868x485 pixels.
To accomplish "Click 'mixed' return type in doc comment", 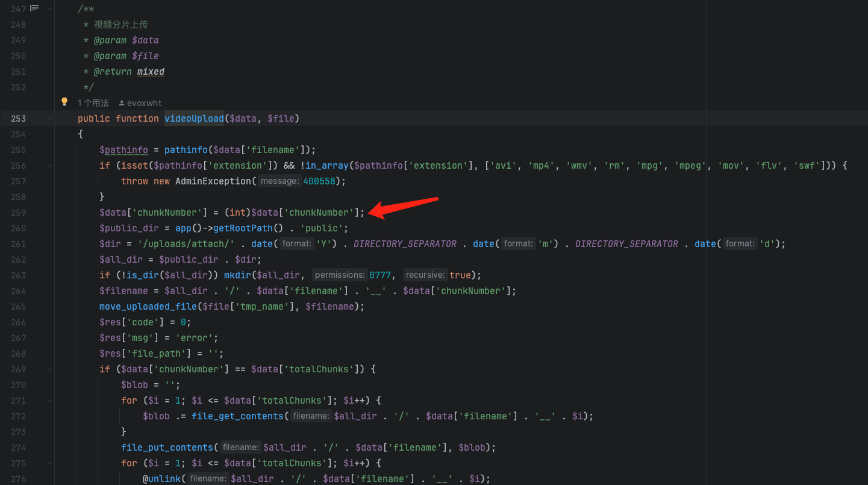I will 151,72.
